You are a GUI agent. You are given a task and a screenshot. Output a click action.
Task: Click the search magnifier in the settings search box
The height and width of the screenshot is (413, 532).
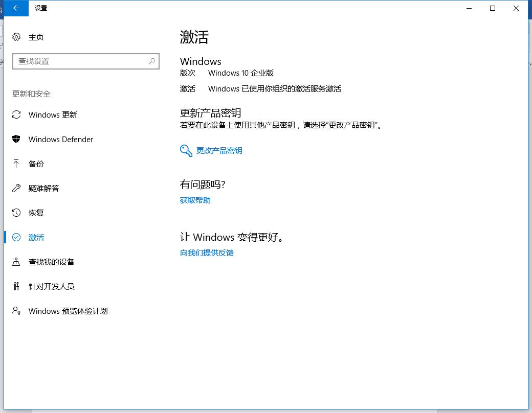151,61
